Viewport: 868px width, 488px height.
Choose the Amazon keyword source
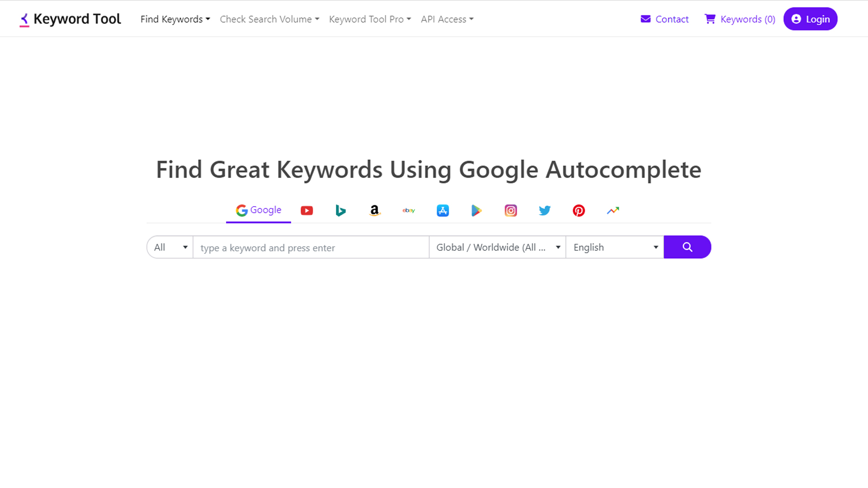(x=374, y=210)
